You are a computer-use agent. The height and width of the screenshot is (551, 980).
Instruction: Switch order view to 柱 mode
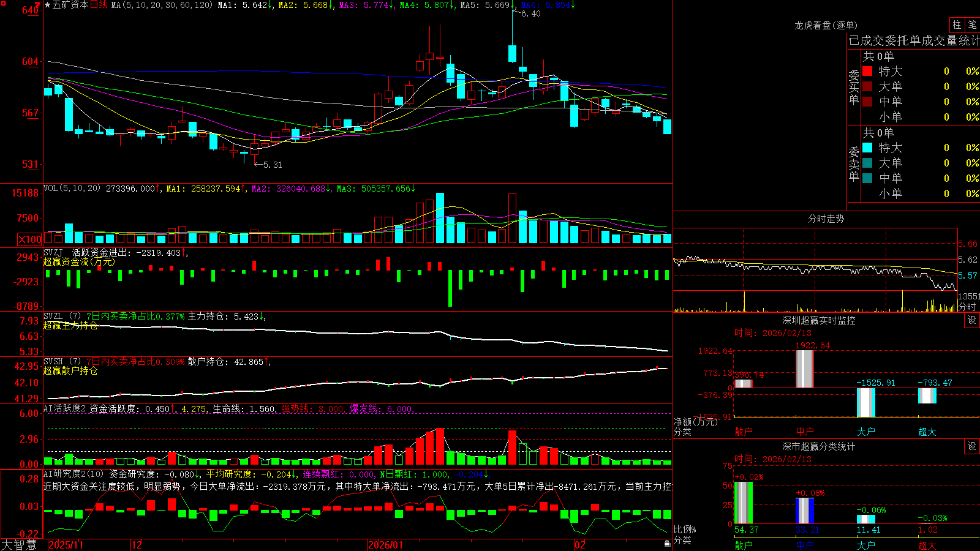coord(957,25)
